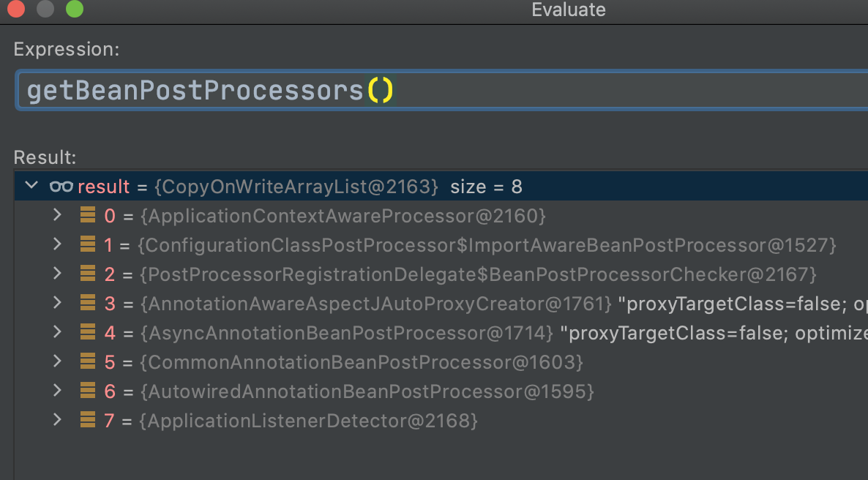Select the ImportAwareBeanPostProcessor row

[x=441, y=244]
